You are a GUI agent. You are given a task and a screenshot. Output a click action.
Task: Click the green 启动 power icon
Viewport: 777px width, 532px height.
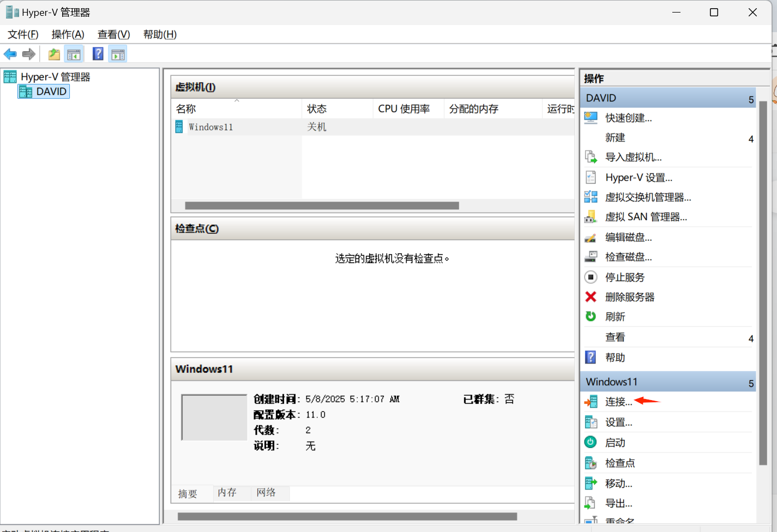(x=591, y=442)
